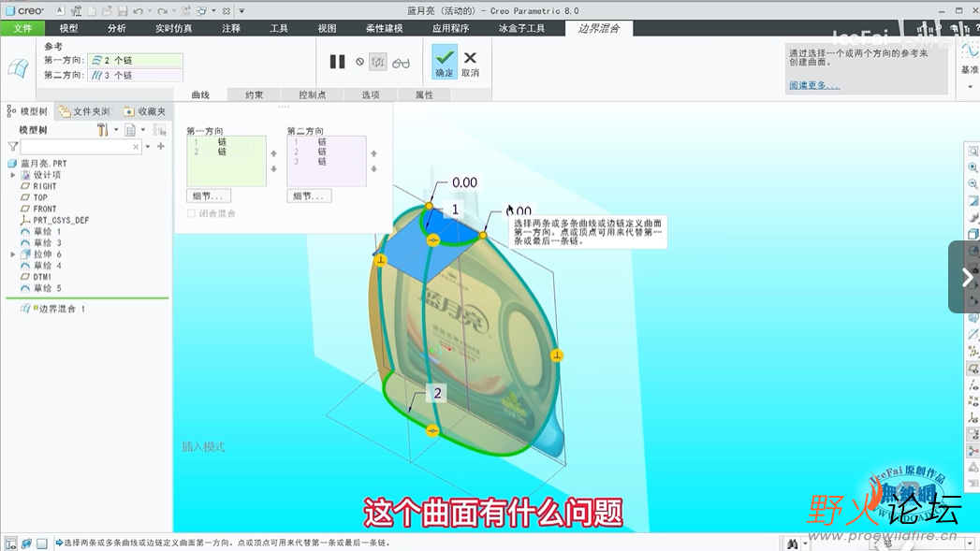Move second-direction chain up with arrow

point(373,153)
